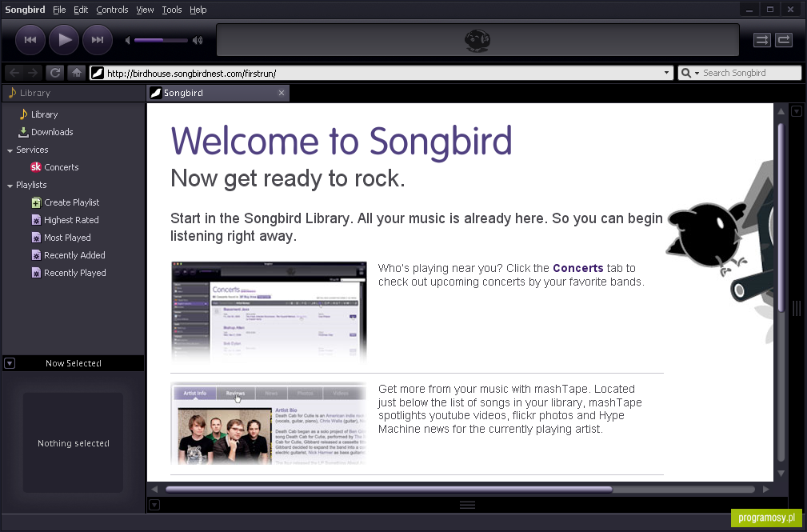Open the Recently Played playlist

74,273
